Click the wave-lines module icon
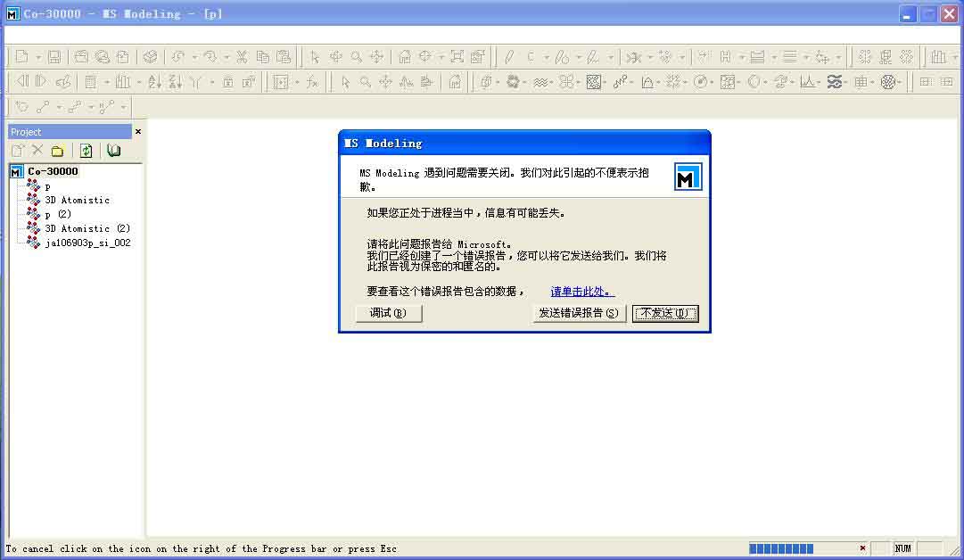This screenshot has width=964, height=560. coord(540,82)
